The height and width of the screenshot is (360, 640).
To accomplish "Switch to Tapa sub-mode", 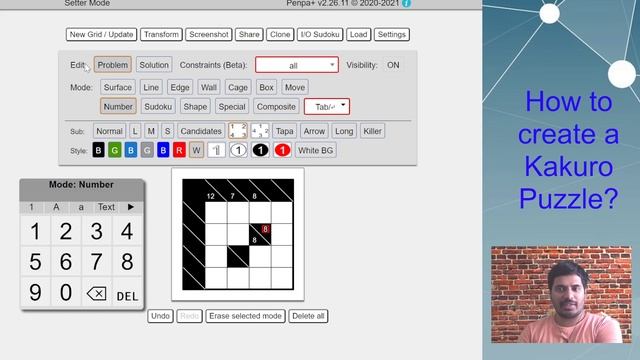I will tap(284, 131).
